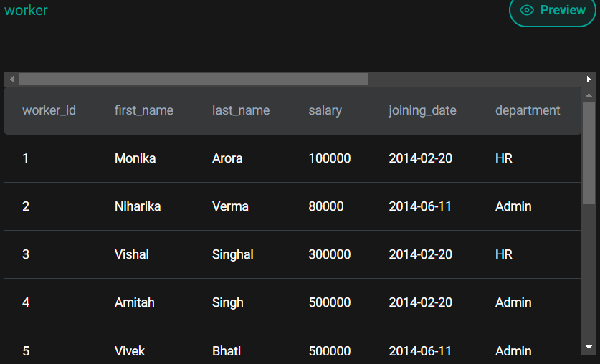The width and height of the screenshot is (600, 364).
Task: Select the Bhati last name cell
Action: [x=227, y=350]
